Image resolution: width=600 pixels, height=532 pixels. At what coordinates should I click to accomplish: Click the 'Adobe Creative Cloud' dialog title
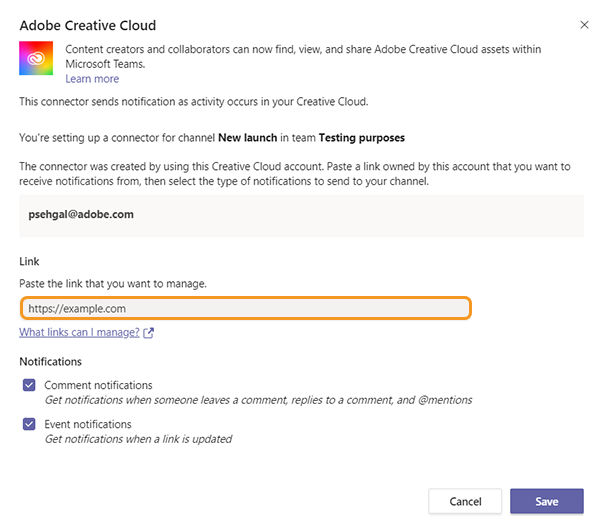click(x=88, y=25)
